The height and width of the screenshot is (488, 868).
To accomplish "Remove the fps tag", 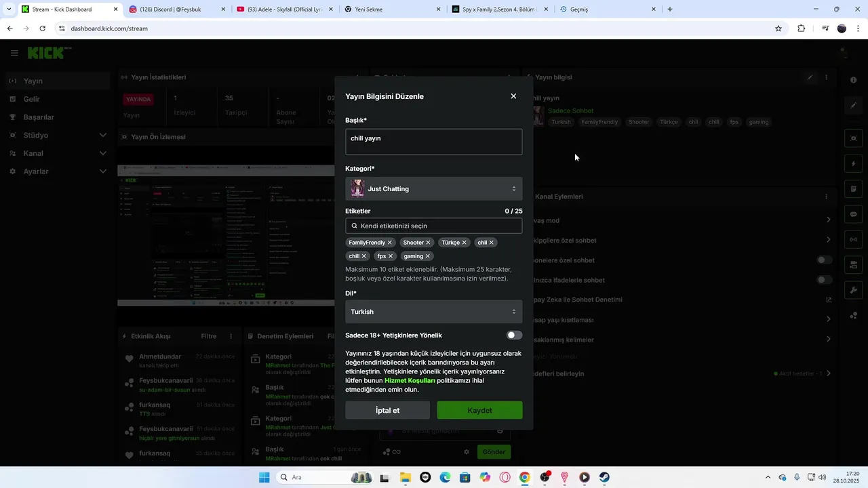I will pos(391,256).
